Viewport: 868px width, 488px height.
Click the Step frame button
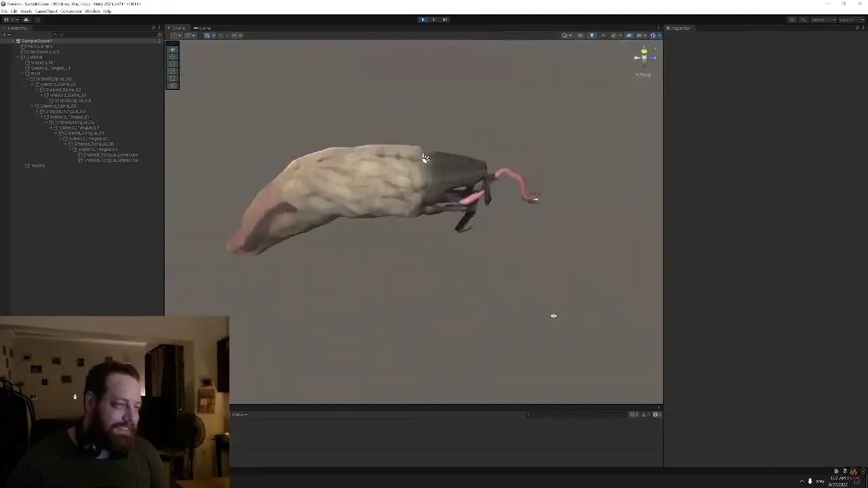[x=445, y=20]
